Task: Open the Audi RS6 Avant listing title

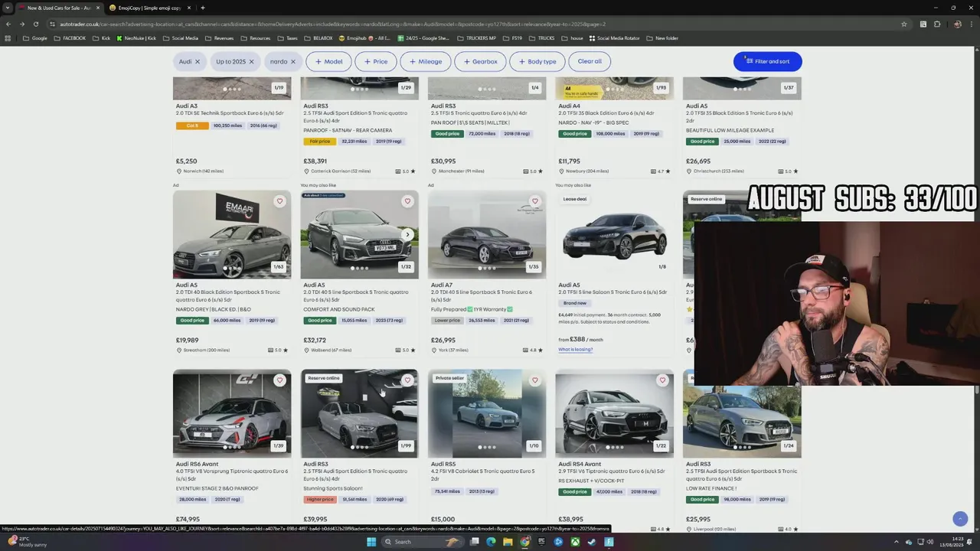Action: click(x=197, y=464)
